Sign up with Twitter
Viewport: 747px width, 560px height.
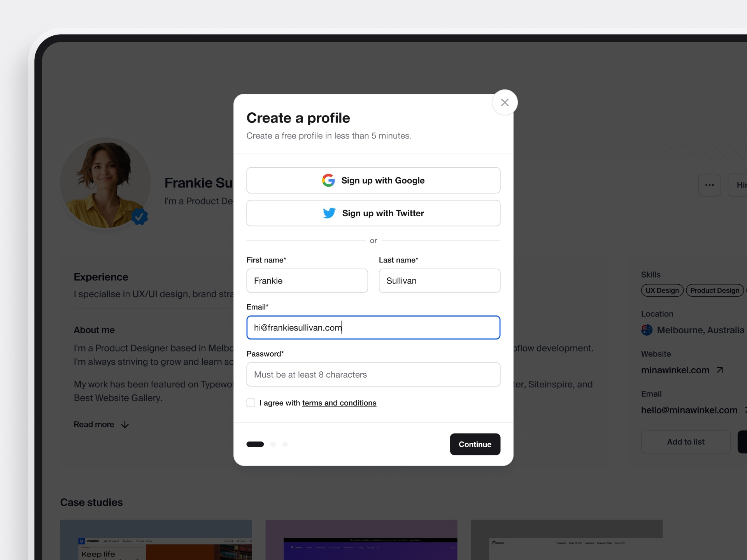(x=373, y=213)
